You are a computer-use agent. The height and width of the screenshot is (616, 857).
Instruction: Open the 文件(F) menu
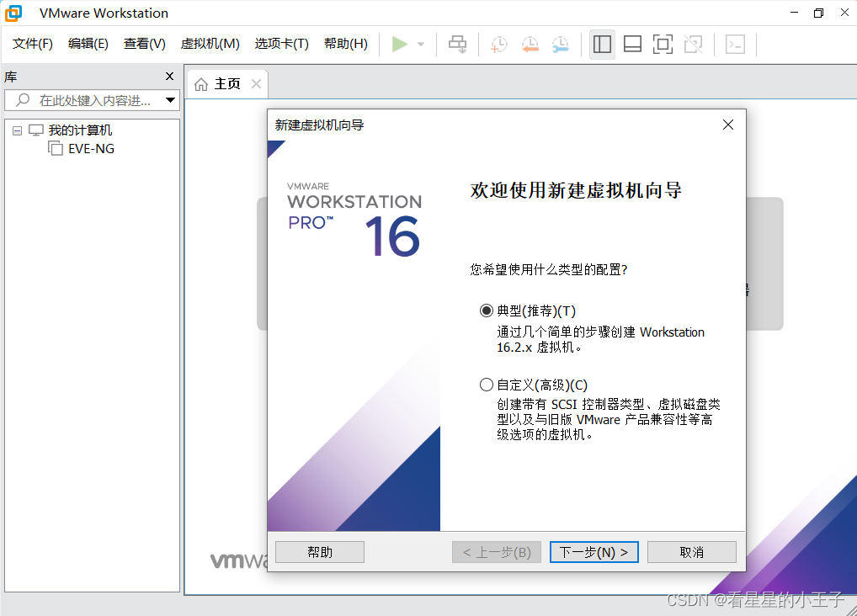33,44
